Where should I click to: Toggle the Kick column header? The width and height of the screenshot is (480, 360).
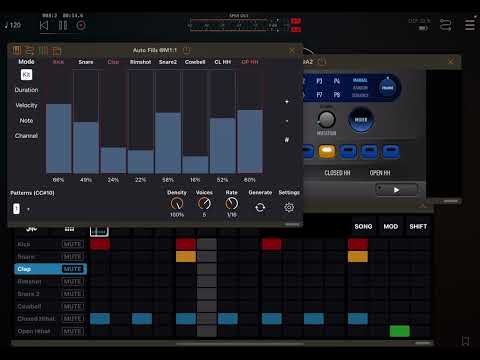coord(58,62)
